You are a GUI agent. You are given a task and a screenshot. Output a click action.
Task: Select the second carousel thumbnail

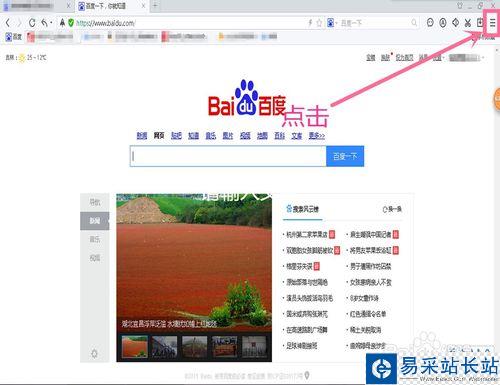coord(164,347)
